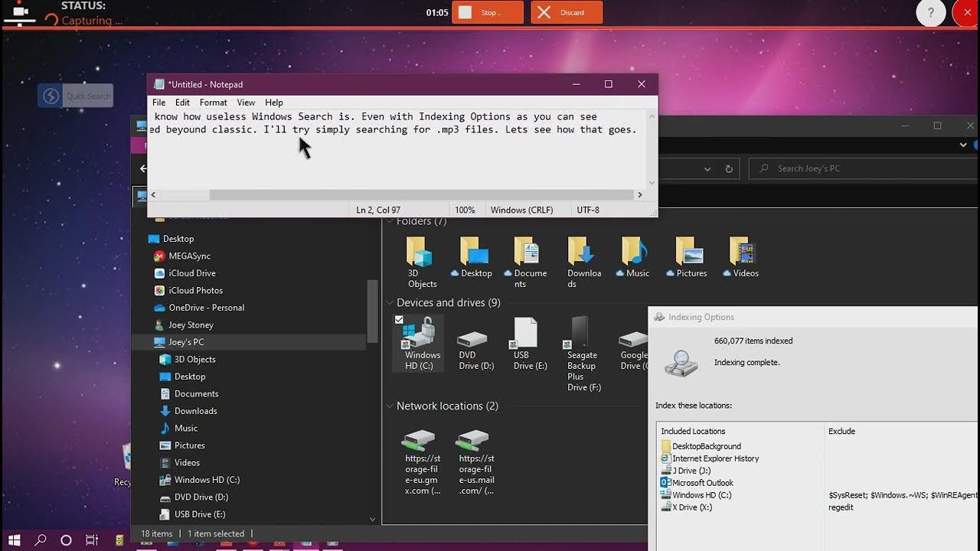The width and height of the screenshot is (980, 551).
Task: Select Joey Stoney in navigation pane
Action: [x=184, y=325]
